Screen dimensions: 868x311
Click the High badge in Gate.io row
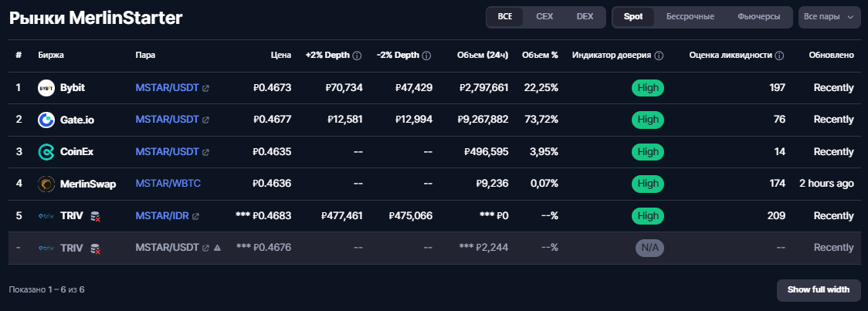point(648,120)
